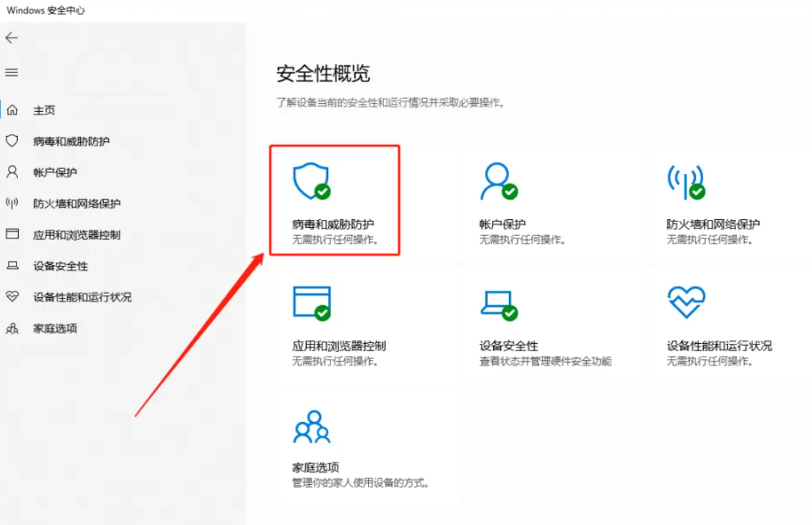Image resolution: width=812 pixels, height=525 pixels.
Task: Click the Windows 安全中心 window title
Action: (x=46, y=10)
